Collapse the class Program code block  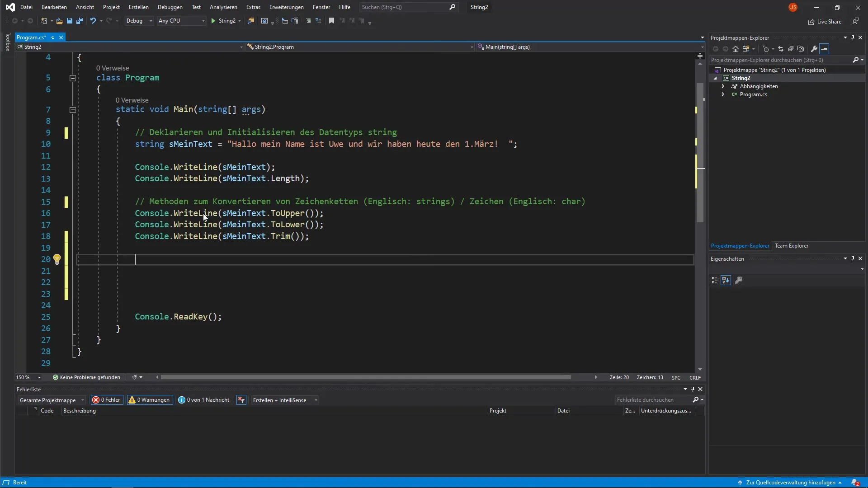(72, 78)
